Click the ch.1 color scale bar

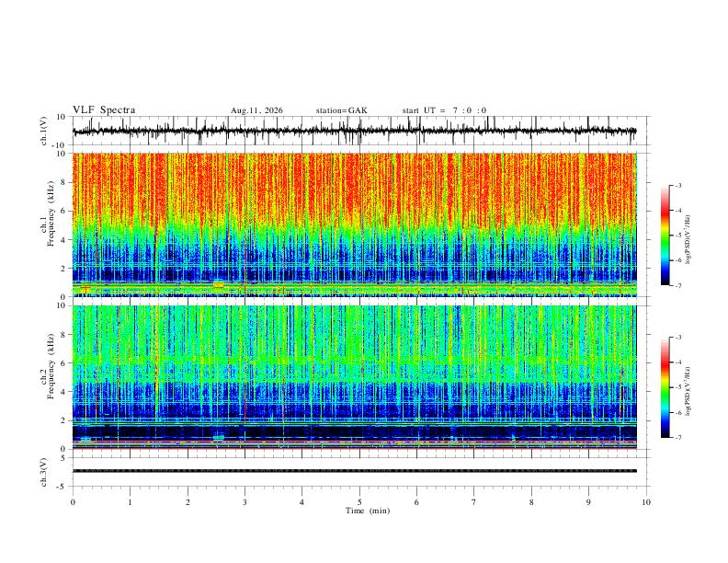pyautogui.click(x=665, y=236)
